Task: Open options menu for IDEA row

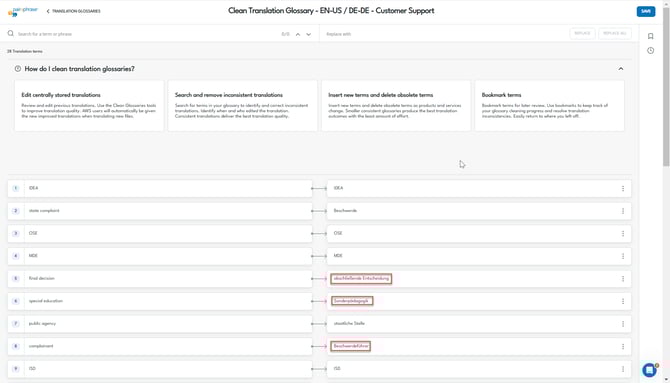Action: pos(623,189)
